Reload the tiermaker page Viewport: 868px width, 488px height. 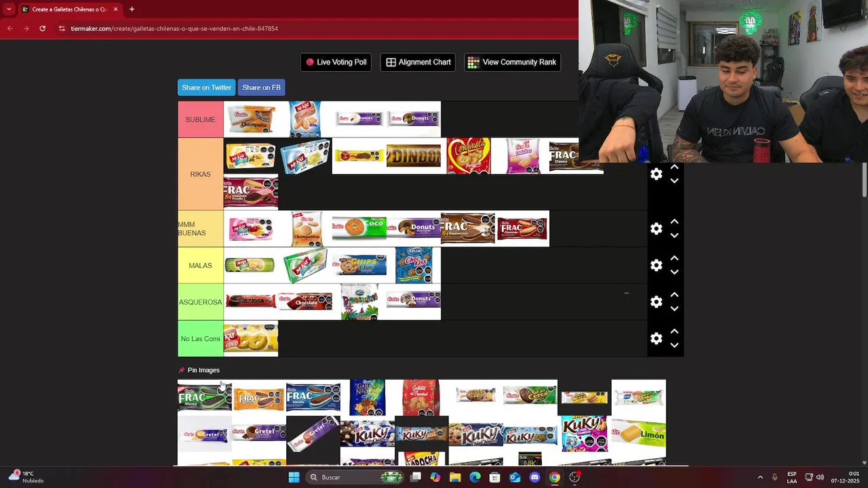42,28
